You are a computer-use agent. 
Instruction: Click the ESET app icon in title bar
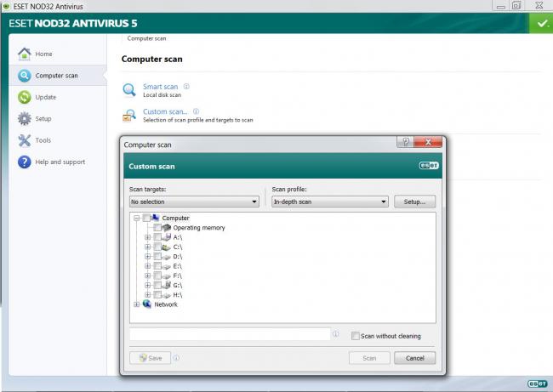[6, 6]
